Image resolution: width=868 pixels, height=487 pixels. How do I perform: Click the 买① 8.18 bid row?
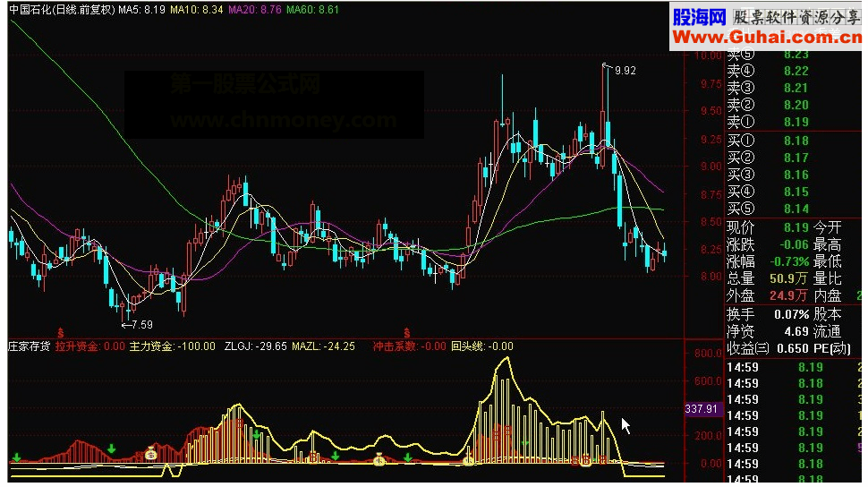769,141
